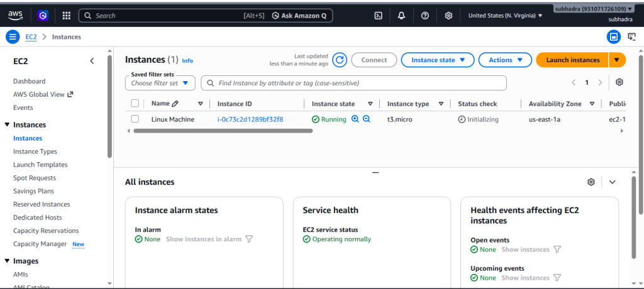The image size is (644, 289).
Task: Click filter funnel for Upcoming events
Action: point(557,278)
